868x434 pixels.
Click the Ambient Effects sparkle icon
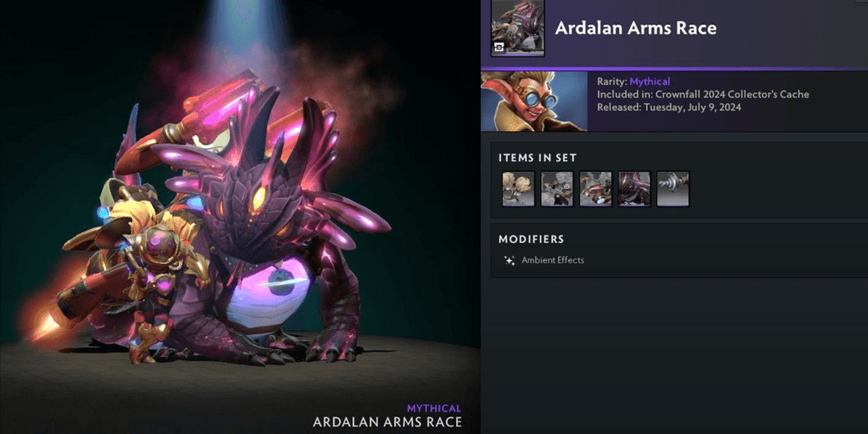point(509,260)
